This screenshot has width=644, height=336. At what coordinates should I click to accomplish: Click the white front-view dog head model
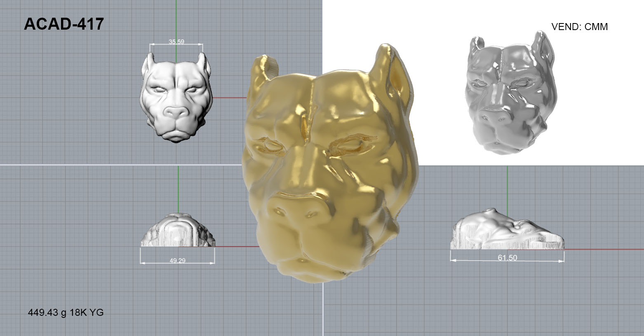coord(176,97)
